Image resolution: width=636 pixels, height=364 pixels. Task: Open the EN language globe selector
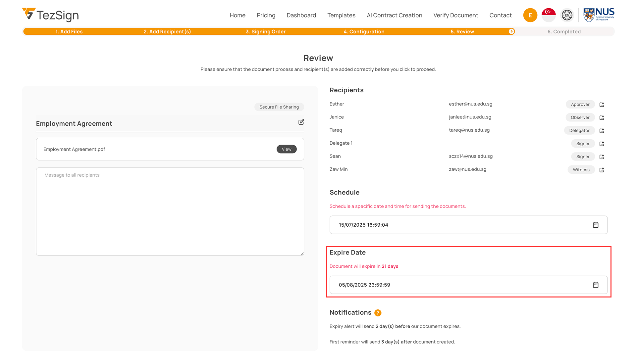coord(567,15)
